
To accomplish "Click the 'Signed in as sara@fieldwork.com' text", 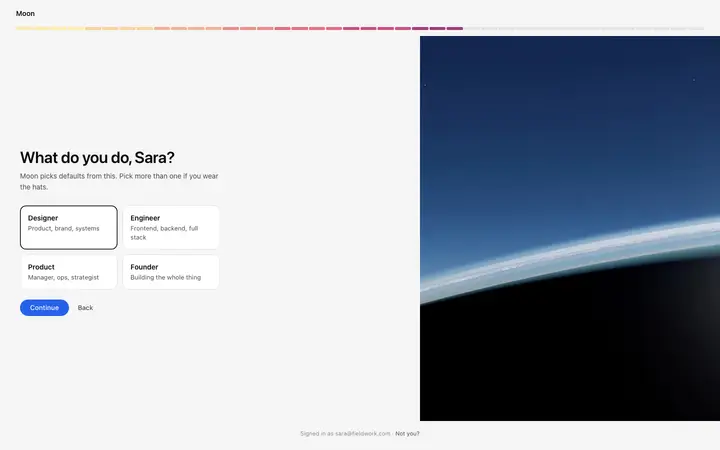I will tap(345, 433).
